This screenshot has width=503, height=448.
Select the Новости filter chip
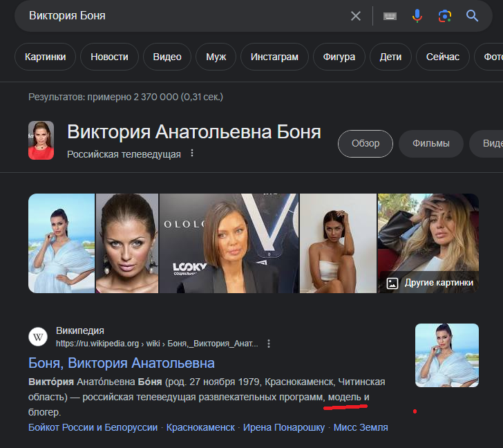tap(109, 57)
